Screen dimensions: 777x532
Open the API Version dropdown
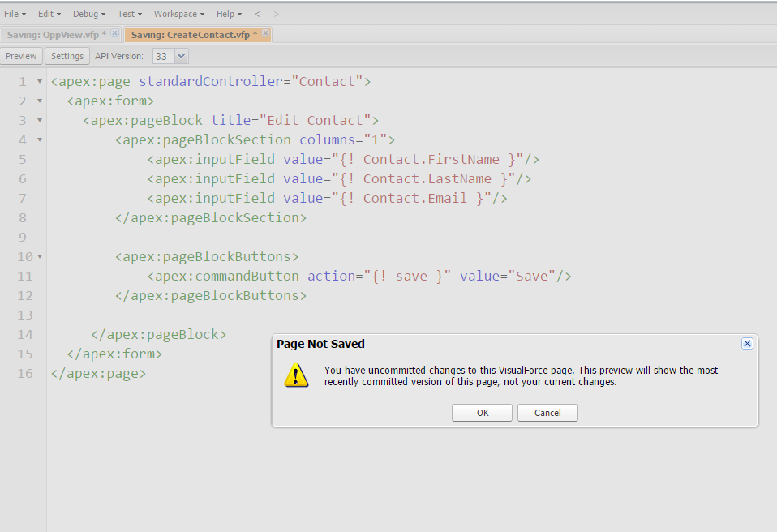click(180, 56)
